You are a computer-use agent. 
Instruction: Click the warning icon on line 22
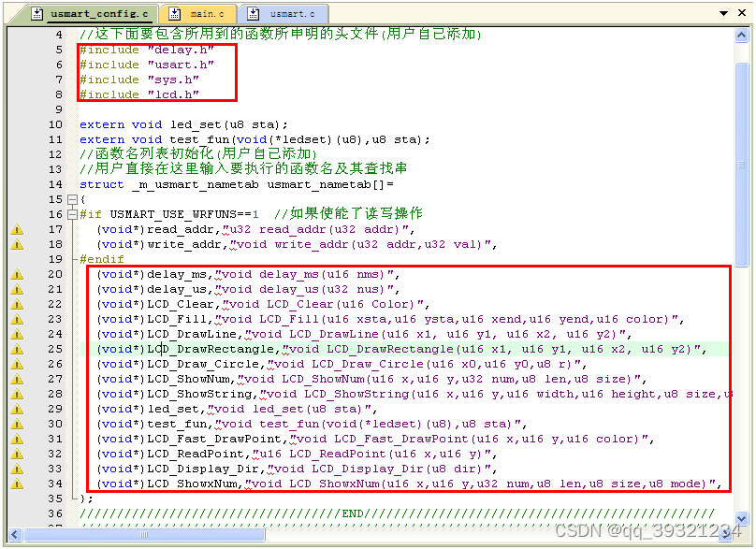point(17,304)
